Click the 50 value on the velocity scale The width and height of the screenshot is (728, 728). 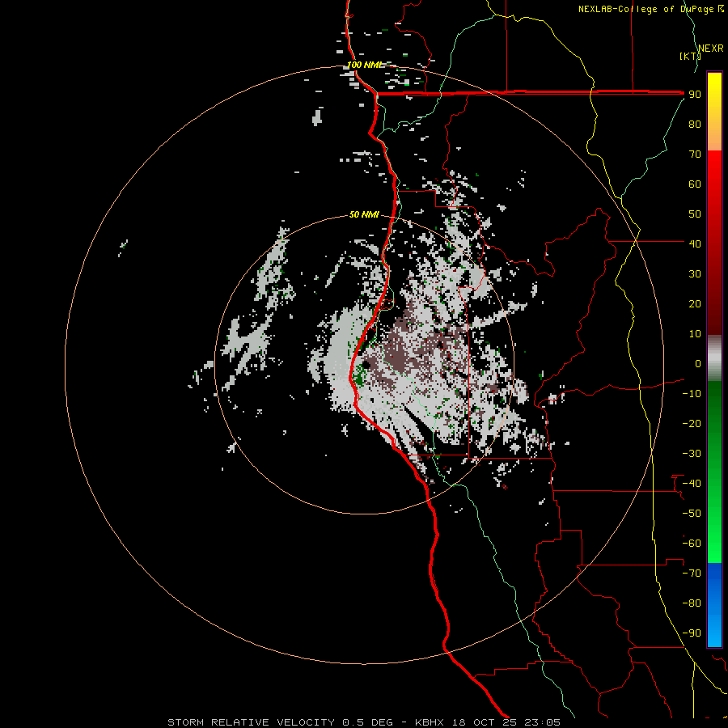[x=695, y=214]
